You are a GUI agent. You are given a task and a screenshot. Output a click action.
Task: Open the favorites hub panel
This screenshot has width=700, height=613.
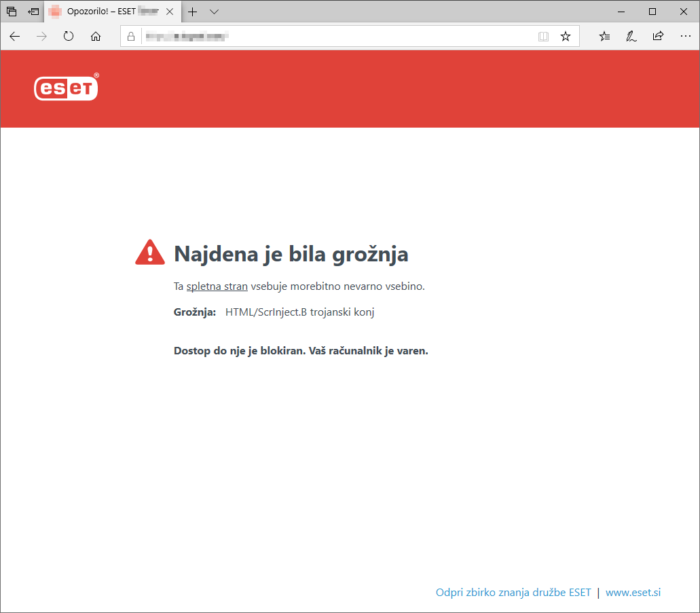604,37
